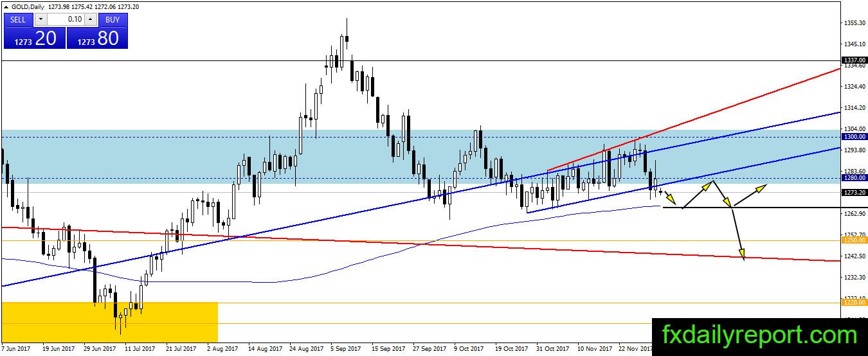Select the 1300.00 price level label
The height and width of the screenshot is (356, 868).
pos(854,136)
